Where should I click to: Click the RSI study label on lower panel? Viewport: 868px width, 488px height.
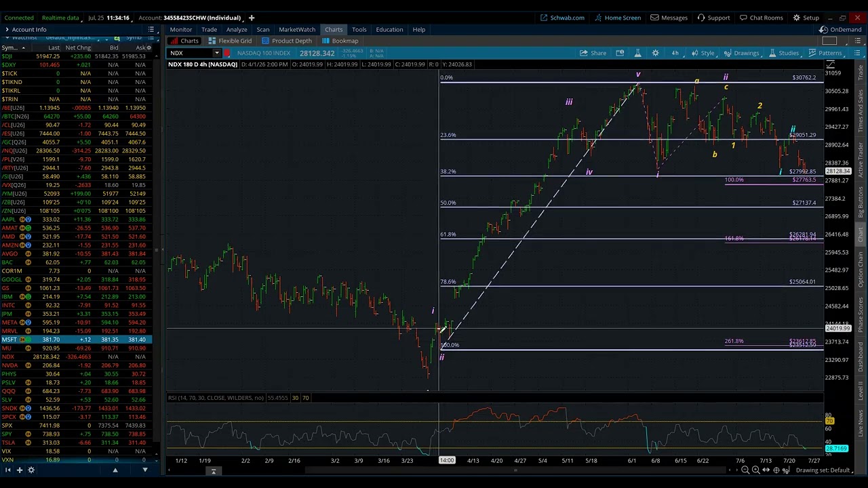216,398
